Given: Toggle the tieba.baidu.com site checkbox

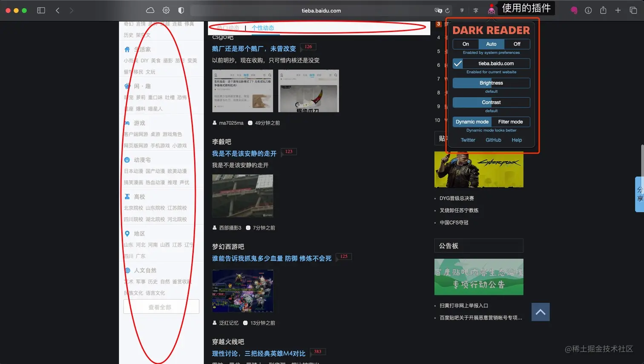Looking at the screenshot, I should point(458,64).
